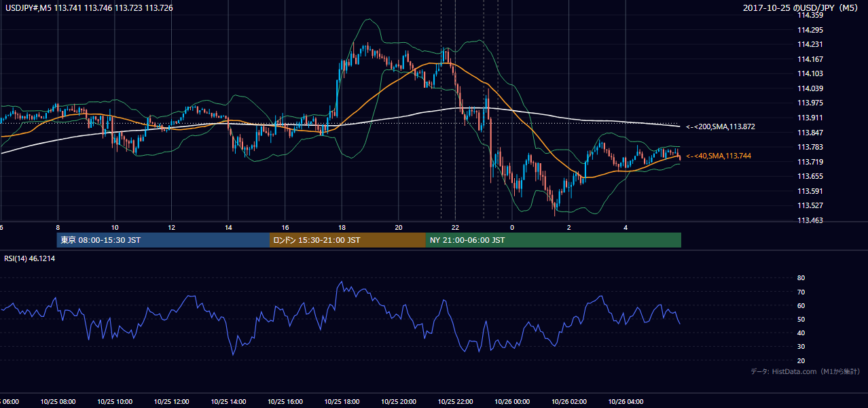Viewport: 868px width, 408px height.
Task: Click the USDJPY#,M5 chart title text
Action: coord(89,8)
